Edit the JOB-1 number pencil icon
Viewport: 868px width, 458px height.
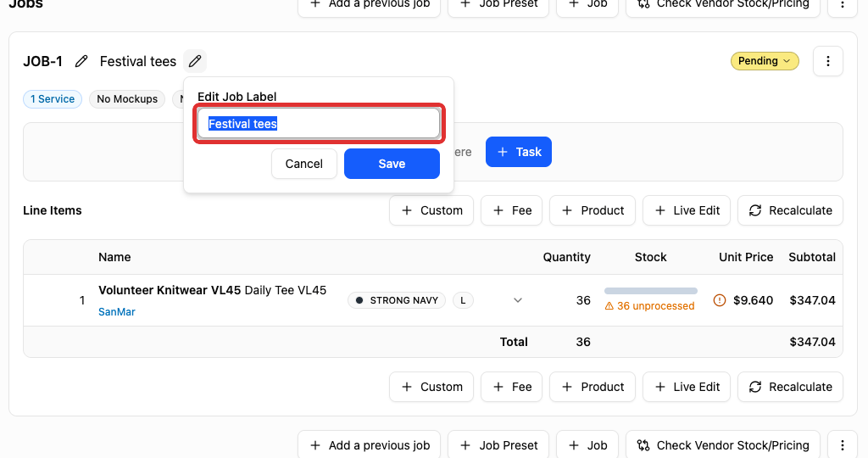[x=81, y=61]
